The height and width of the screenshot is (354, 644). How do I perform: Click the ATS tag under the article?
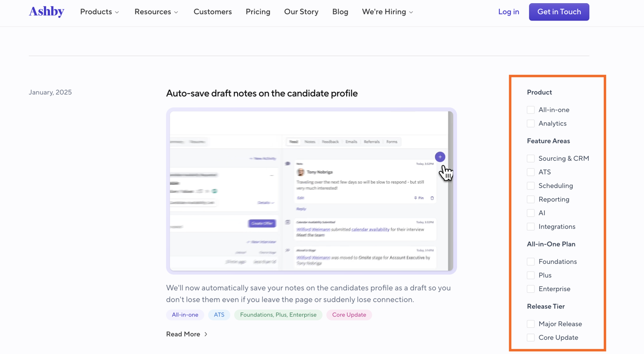(x=219, y=315)
